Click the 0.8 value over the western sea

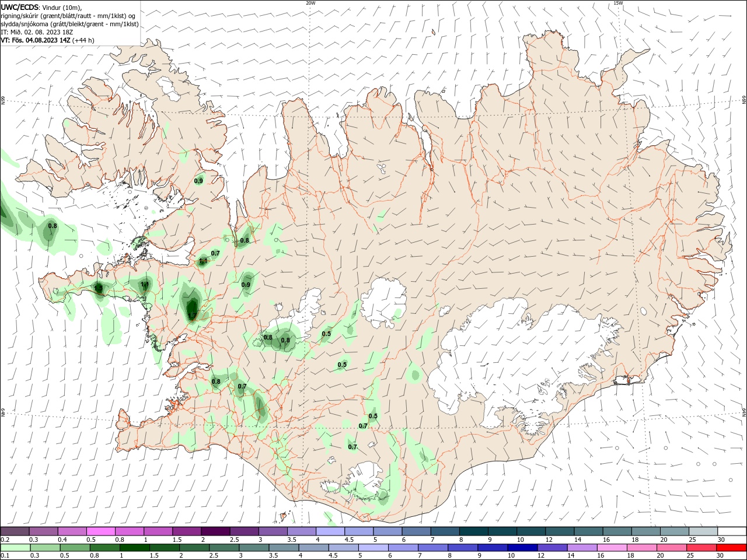click(53, 226)
